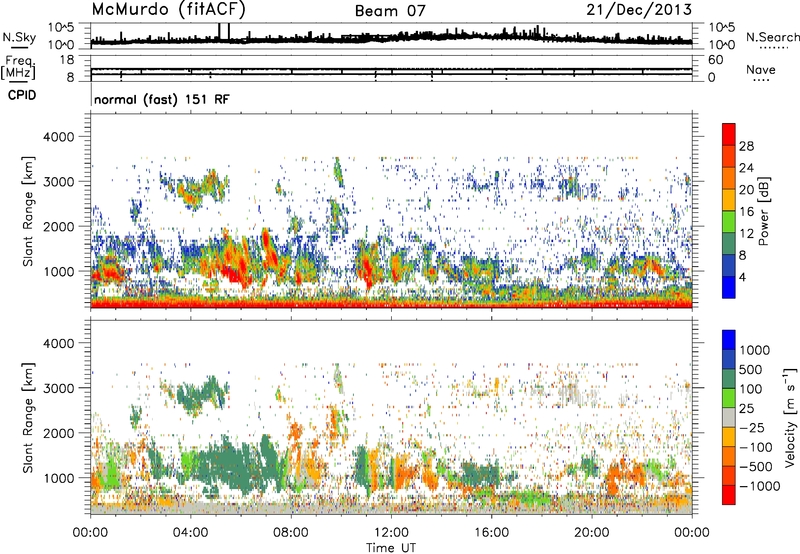This screenshot has height=554, width=800.
Task: Select the 12 tick on Power colorbar
Action: click(746, 234)
